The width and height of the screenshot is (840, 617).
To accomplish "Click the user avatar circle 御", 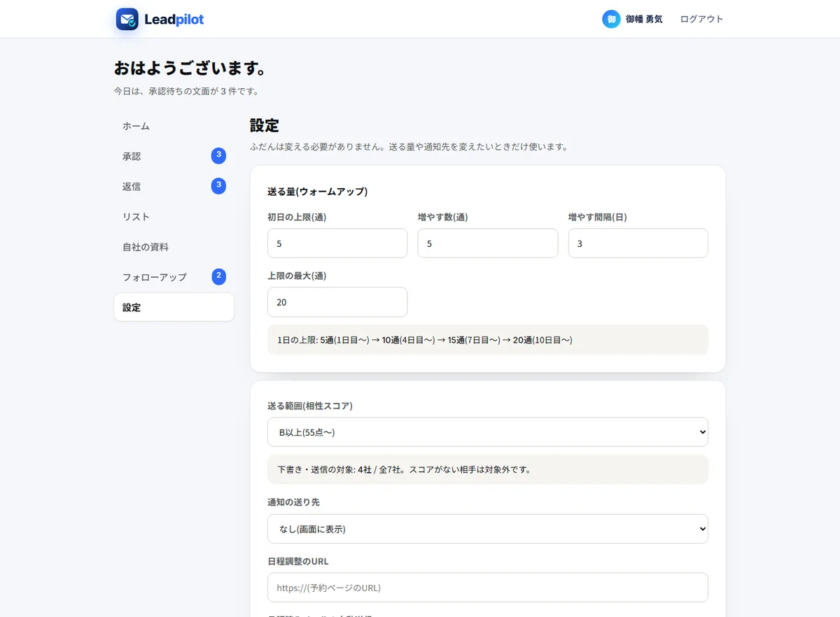I will pyautogui.click(x=611, y=20).
